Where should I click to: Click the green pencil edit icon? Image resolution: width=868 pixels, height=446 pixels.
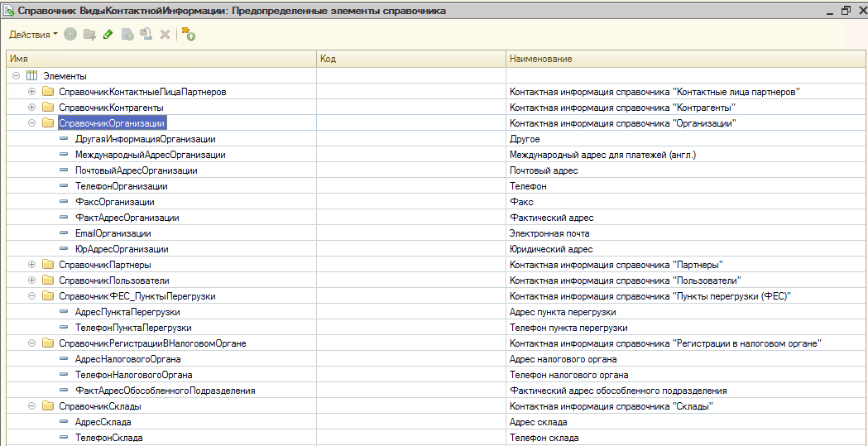coord(108,35)
